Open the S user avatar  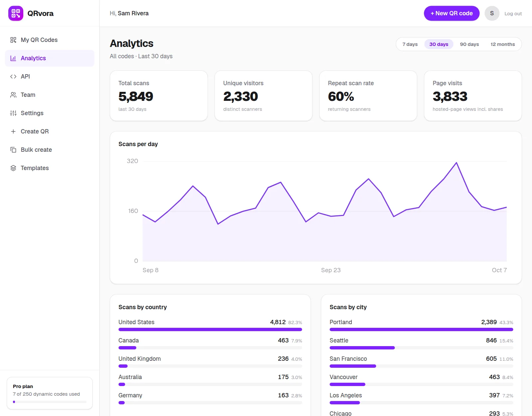click(x=492, y=13)
